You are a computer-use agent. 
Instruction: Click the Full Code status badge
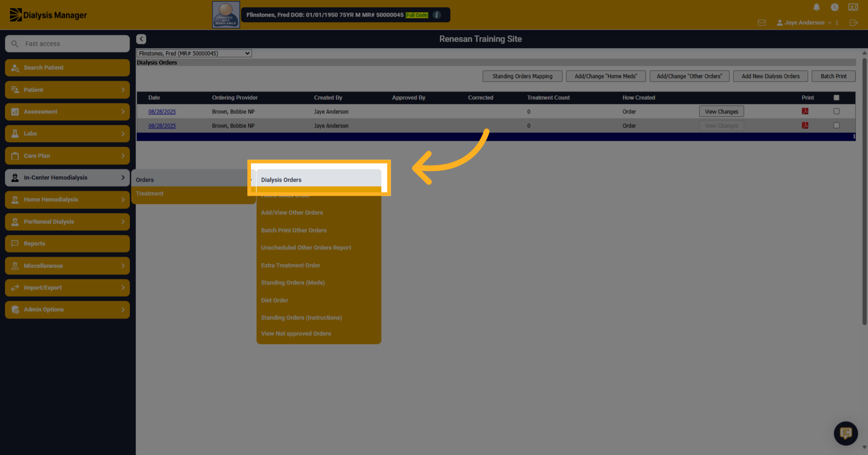(417, 15)
